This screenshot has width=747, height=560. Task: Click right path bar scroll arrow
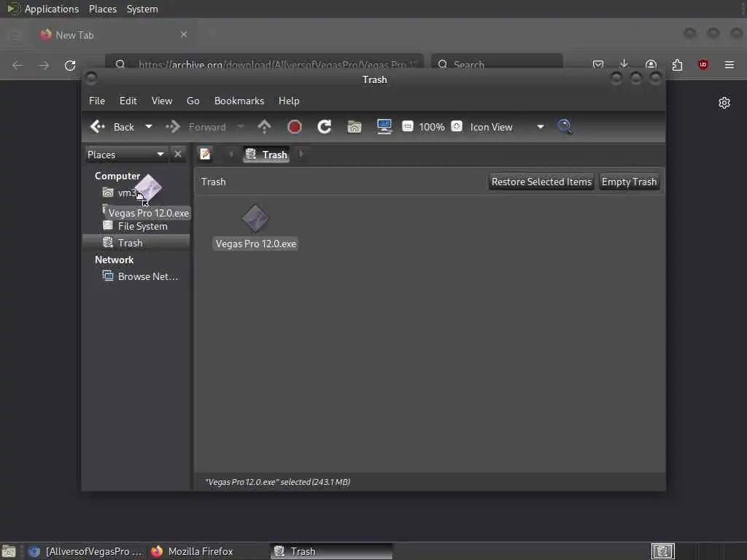click(x=301, y=155)
